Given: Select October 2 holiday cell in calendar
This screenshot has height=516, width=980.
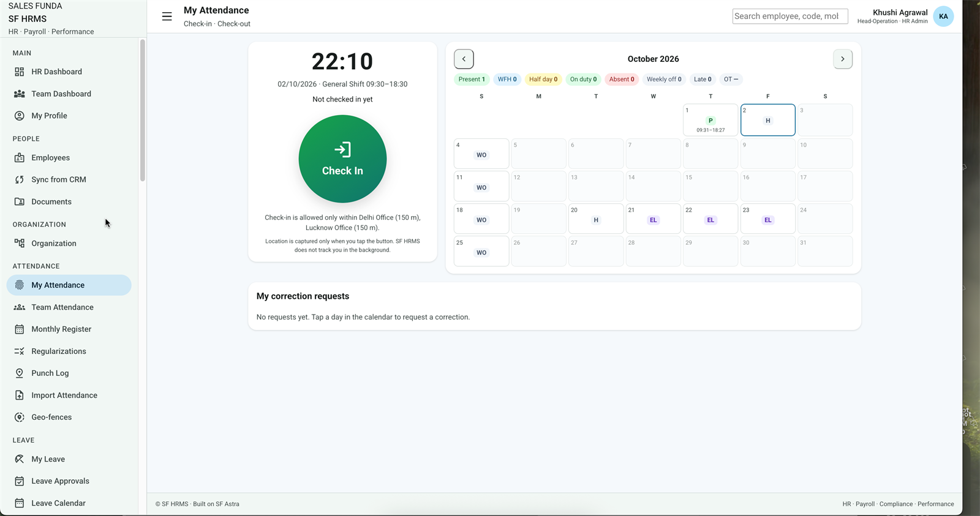Looking at the screenshot, I should (768, 120).
